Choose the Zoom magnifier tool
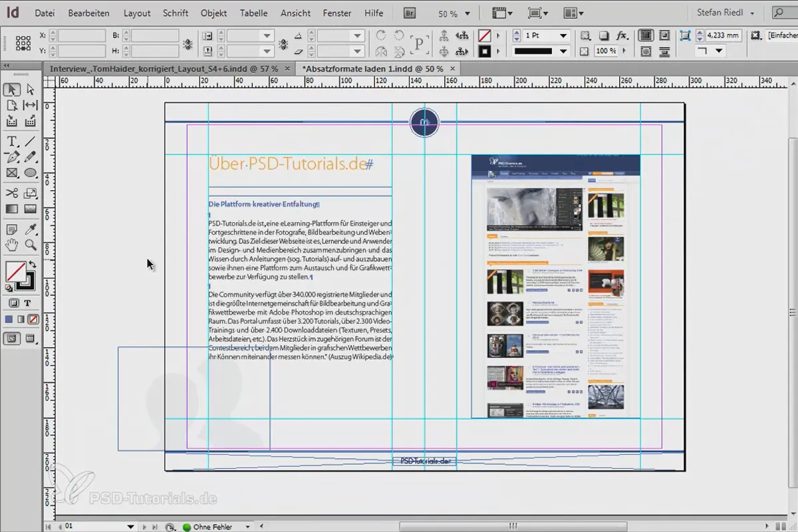The width and height of the screenshot is (798, 532). click(x=30, y=245)
